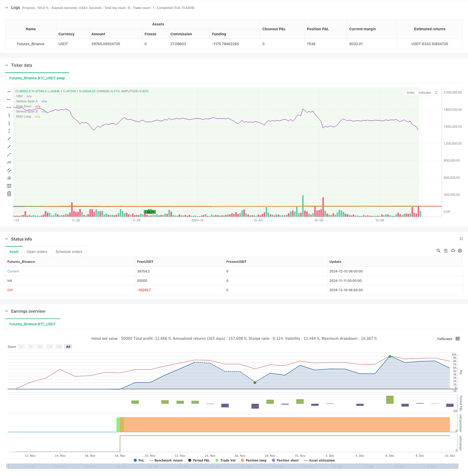Click the search icon in Status info panel

pos(438,251)
